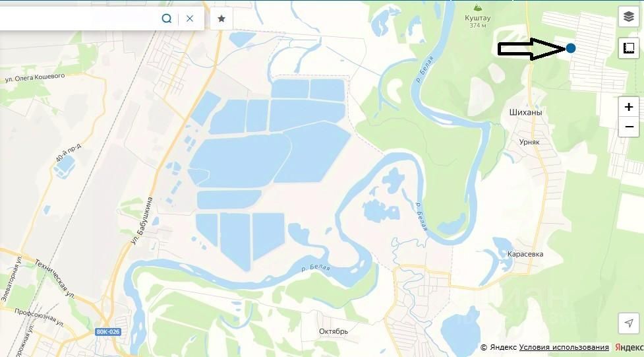644x357 pixels.
Task: Open bookmarks star button
Action: pyautogui.click(x=221, y=18)
